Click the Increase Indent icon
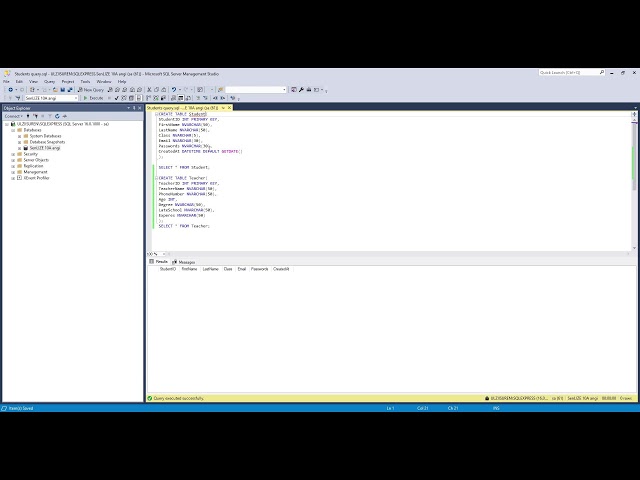This screenshot has width=640, height=480. (x=222, y=98)
